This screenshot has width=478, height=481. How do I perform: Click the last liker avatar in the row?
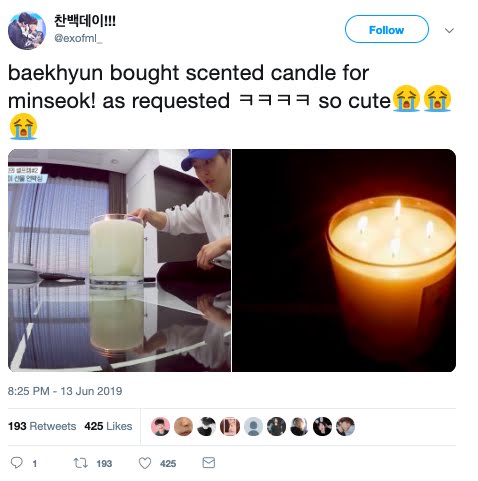pyautogui.click(x=345, y=426)
